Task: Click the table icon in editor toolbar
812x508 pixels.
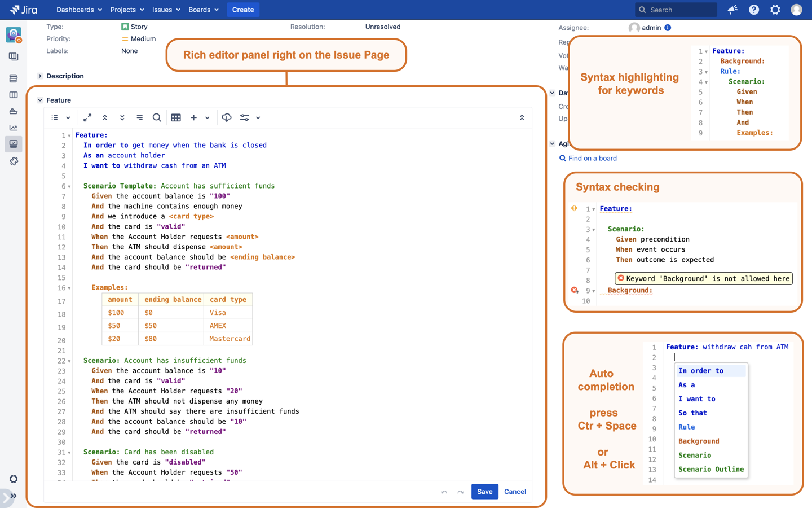Action: [176, 117]
